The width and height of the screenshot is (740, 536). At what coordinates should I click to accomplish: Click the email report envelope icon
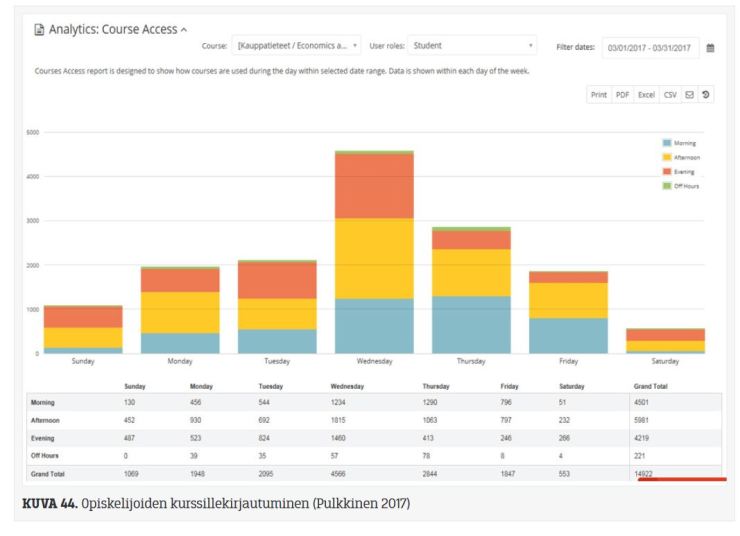click(689, 95)
